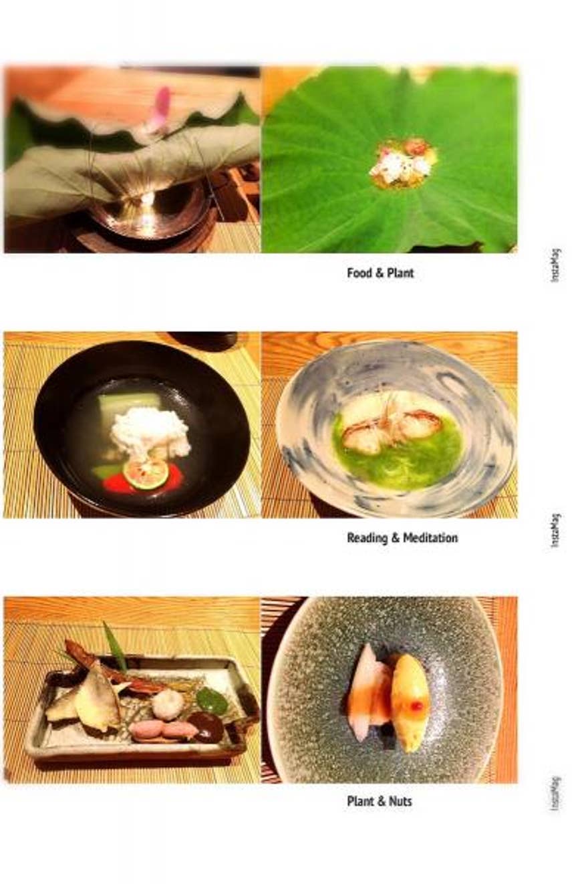Click the Reading & Meditation caption

pos(402,537)
